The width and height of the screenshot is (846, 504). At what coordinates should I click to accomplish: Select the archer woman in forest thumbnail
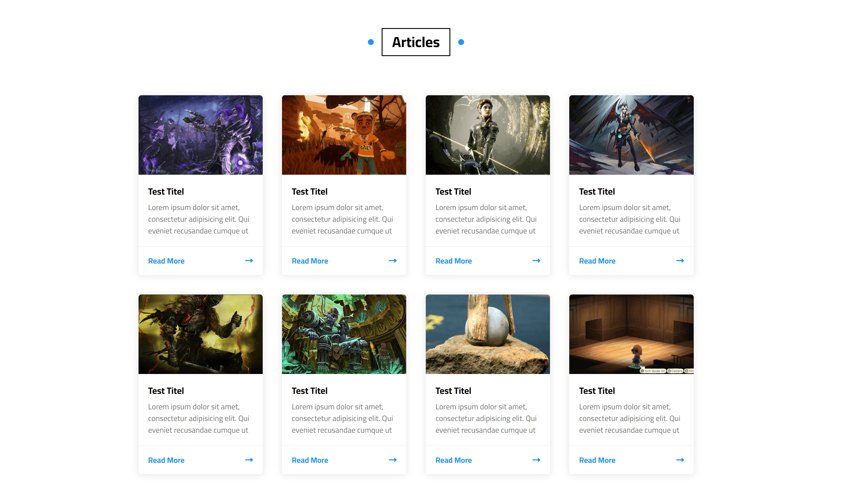pyautogui.click(x=488, y=135)
